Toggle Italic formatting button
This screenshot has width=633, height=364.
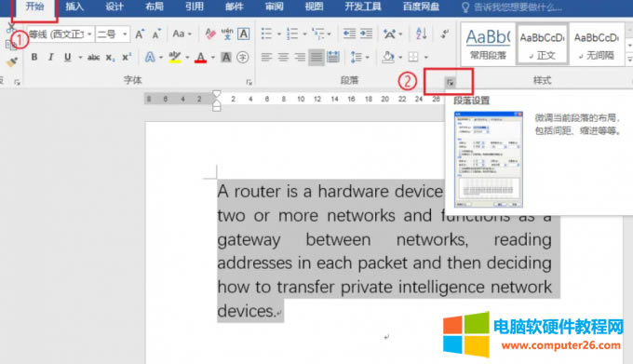[51, 58]
